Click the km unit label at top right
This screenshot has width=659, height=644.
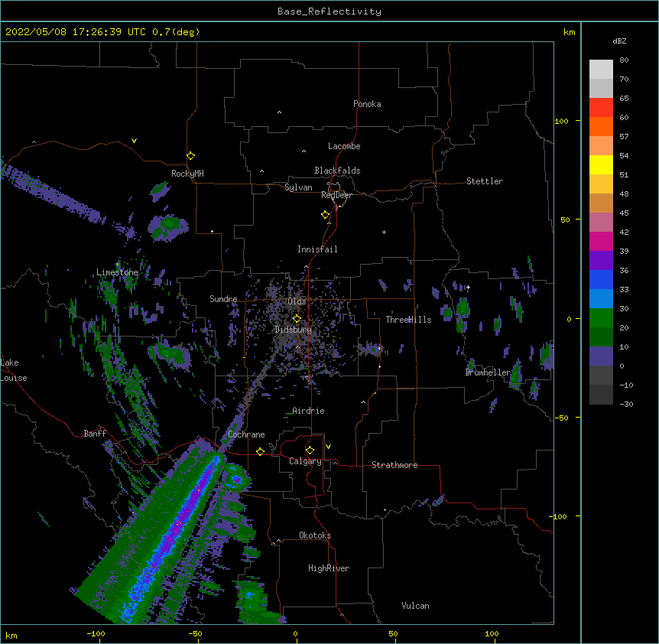(569, 32)
